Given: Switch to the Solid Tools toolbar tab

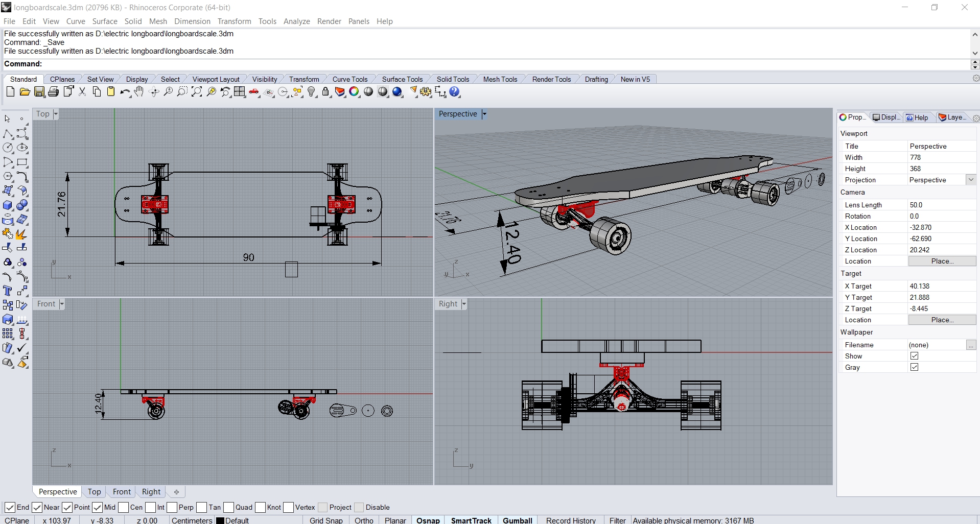Looking at the screenshot, I should click(x=453, y=79).
